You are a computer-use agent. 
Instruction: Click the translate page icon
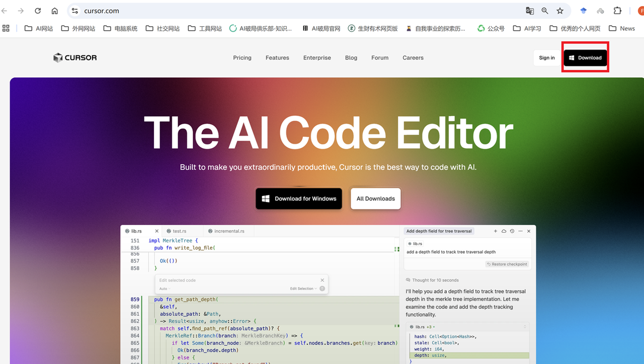pyautogui.click(x=530, y=11)
